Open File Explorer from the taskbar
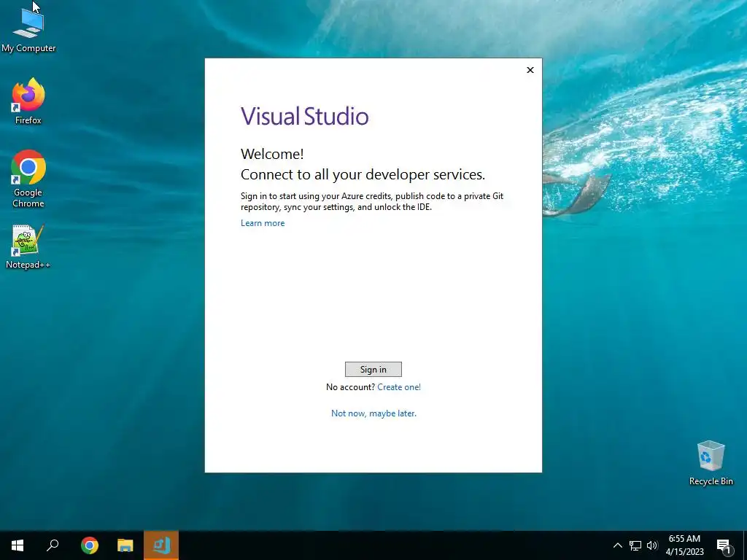This screenshot has height=560, width=747. [x=125, y=545]
